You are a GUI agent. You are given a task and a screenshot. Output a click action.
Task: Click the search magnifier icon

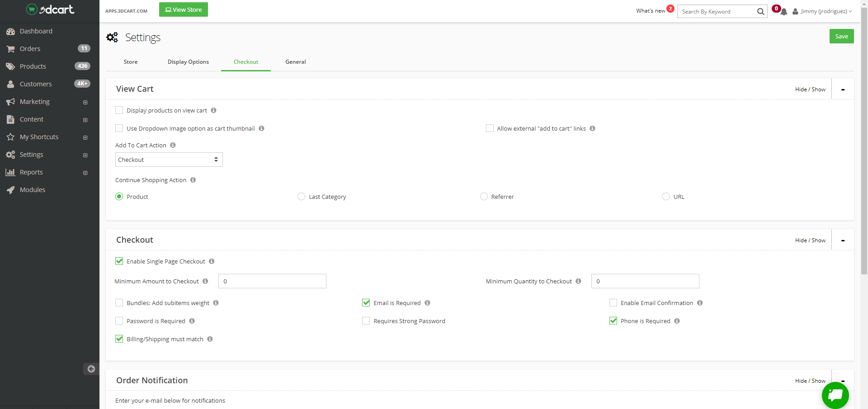pos(760,12)
